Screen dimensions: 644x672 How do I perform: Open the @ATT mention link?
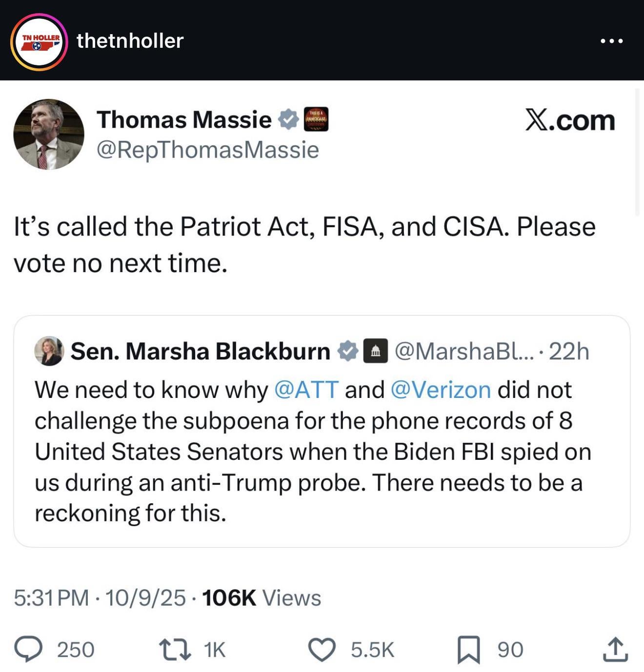click(306, 390)
